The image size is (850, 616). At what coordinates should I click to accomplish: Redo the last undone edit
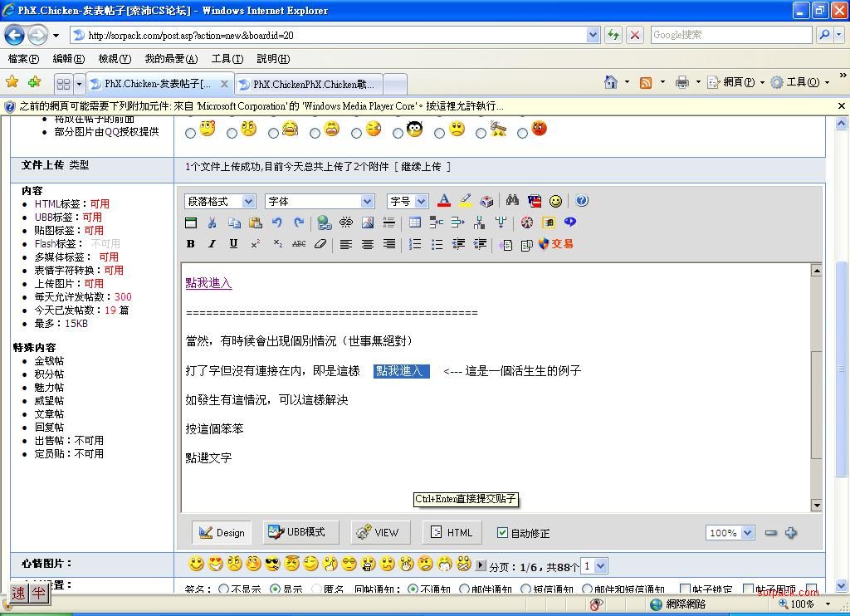coord(299,222)
